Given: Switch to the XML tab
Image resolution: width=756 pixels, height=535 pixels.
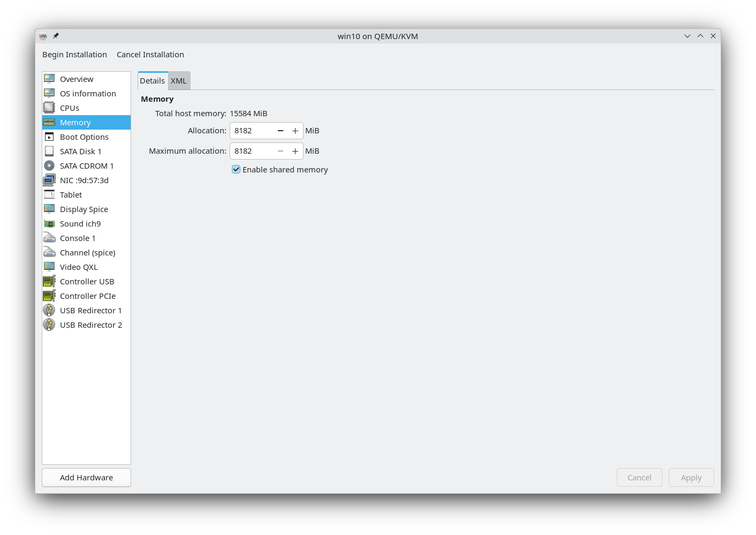Looking at the screenshot, I should coord(179,81).
